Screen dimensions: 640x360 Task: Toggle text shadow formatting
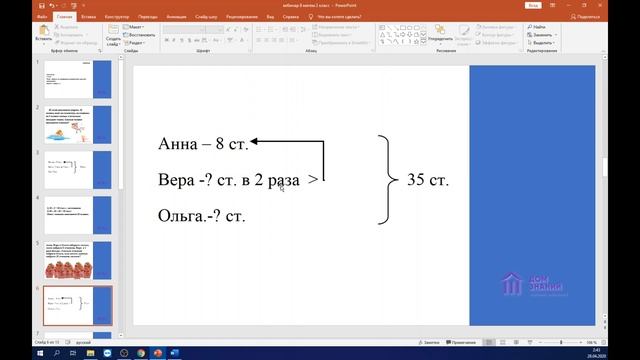(189, 40)
